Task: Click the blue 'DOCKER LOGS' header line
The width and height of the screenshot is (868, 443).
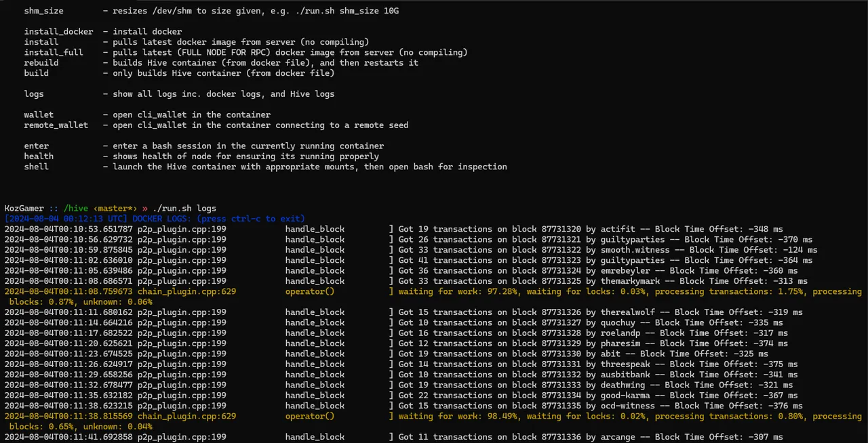Action: (x=155, y=219)
